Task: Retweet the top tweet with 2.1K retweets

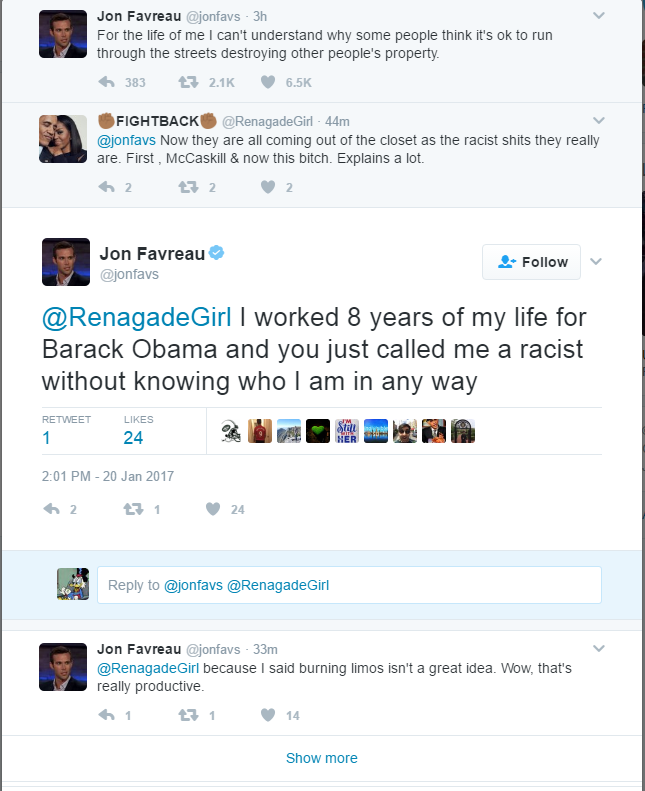Action: click(x=188, y=82)
